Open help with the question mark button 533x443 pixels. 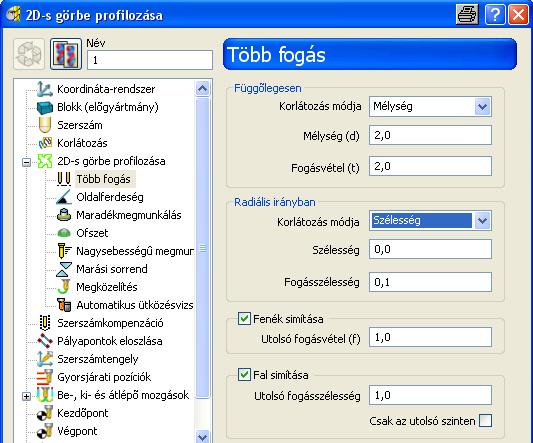point(495,15)
